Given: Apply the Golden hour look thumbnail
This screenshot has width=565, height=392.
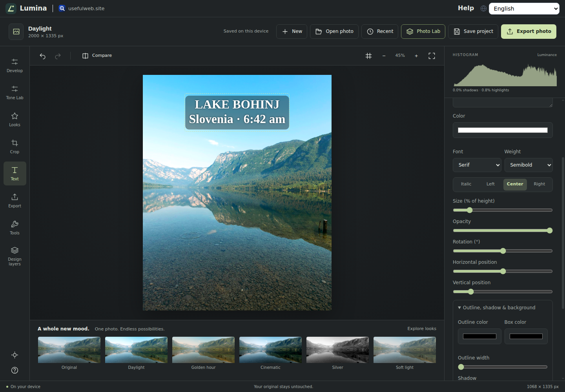Looking at the screenshot, I should pos(203,354).
